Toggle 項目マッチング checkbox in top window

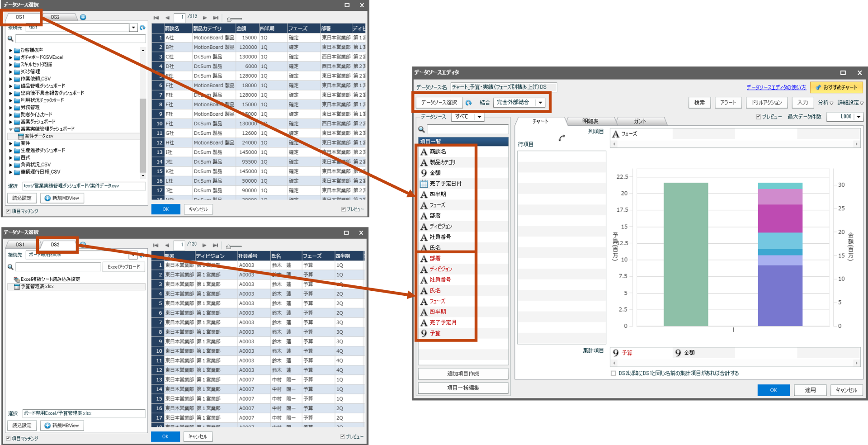[8, 211]
